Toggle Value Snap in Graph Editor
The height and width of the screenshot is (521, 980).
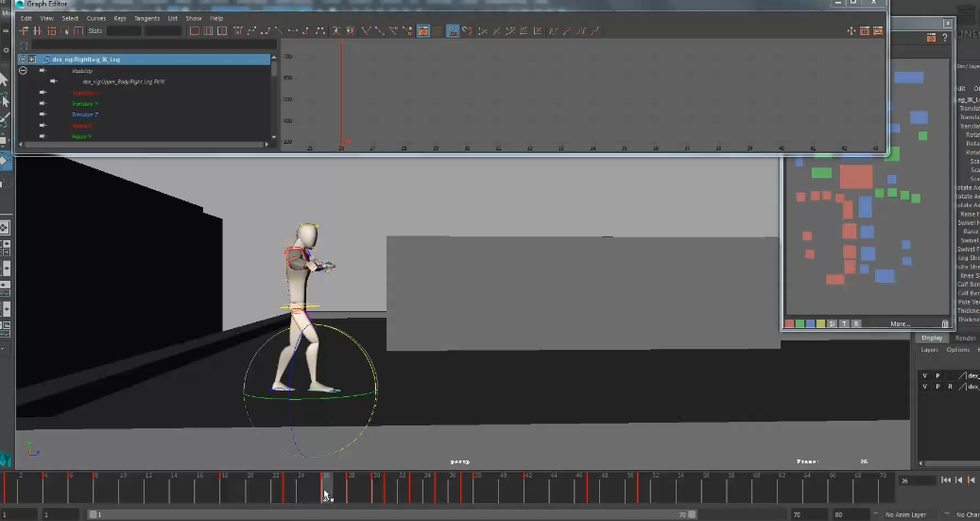coord(467,30)
